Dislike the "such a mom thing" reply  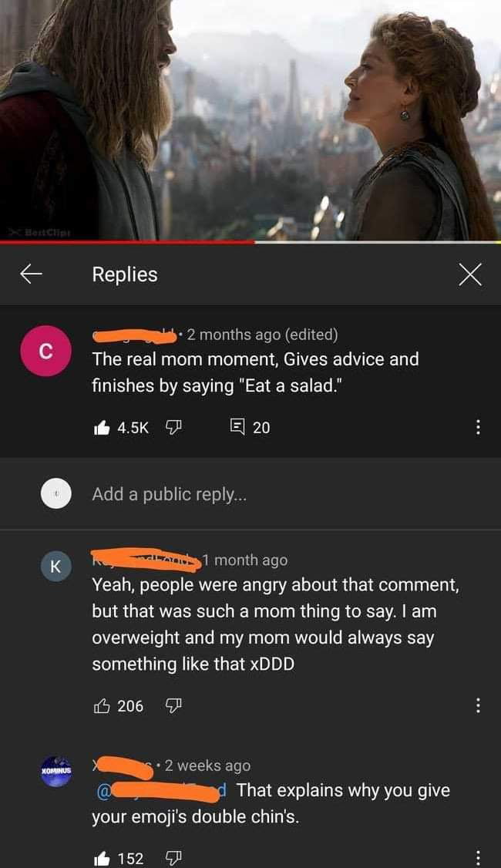174,706
